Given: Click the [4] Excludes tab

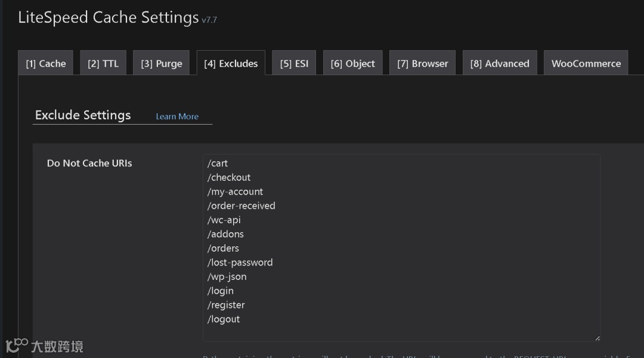Looking at the screenshot, I should pyautogui.click(x=231, y=63).
